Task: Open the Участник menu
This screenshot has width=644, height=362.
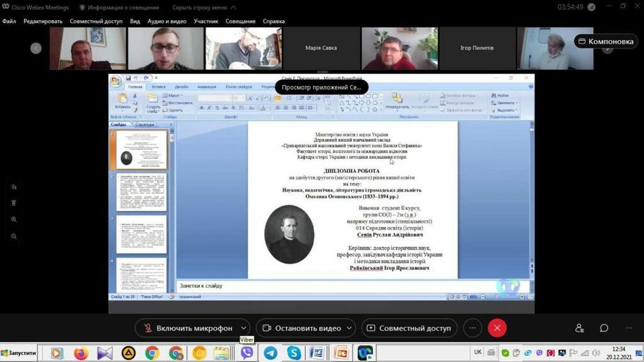Action: point(206,21)
